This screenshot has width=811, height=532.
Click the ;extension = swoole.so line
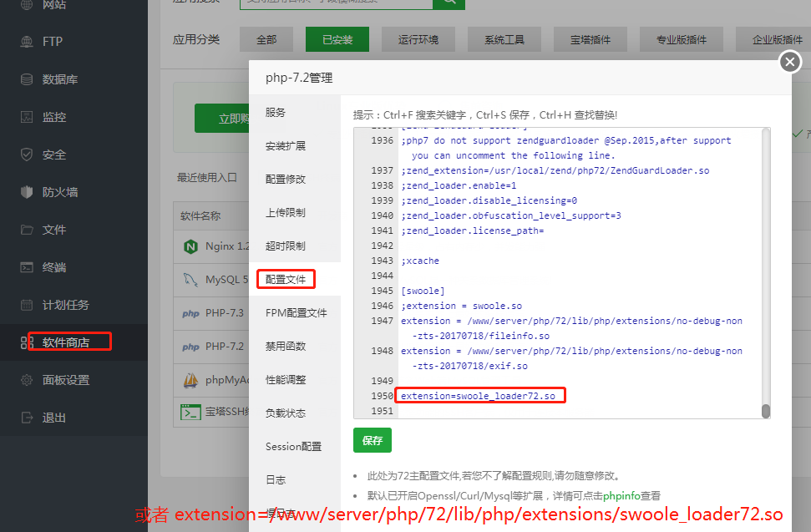click(461, 306)
